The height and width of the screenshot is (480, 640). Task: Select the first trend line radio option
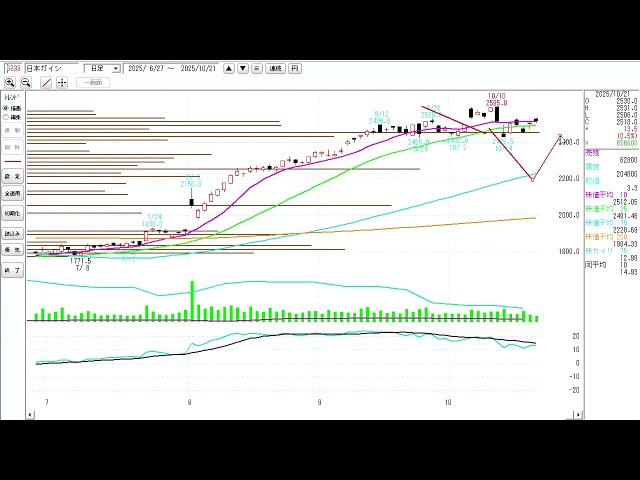(5, 108)
